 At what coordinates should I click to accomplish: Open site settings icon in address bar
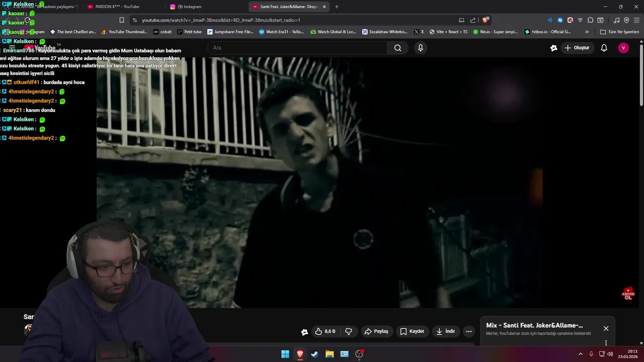134,20
